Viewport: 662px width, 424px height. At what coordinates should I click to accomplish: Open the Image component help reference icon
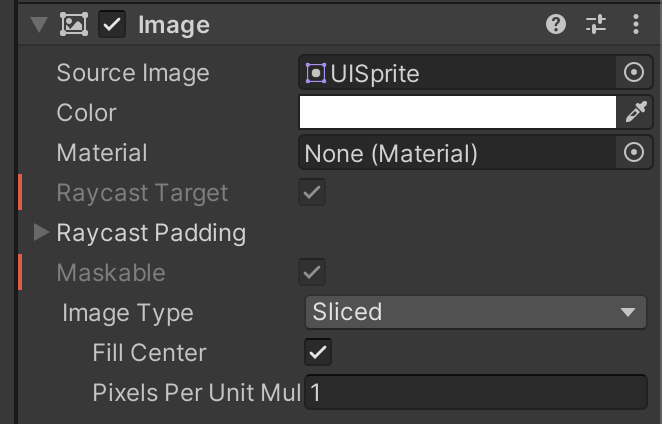pyautogui.click(x=556, y=24)
